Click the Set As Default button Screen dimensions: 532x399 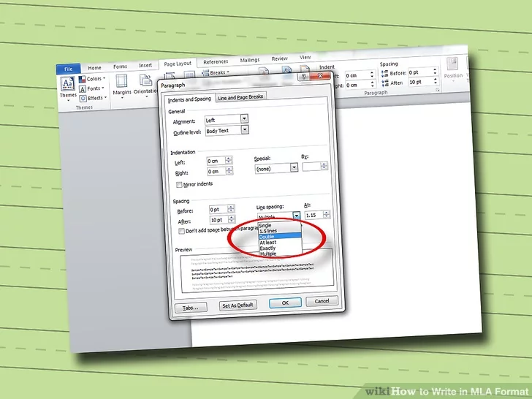click(238, 306)
